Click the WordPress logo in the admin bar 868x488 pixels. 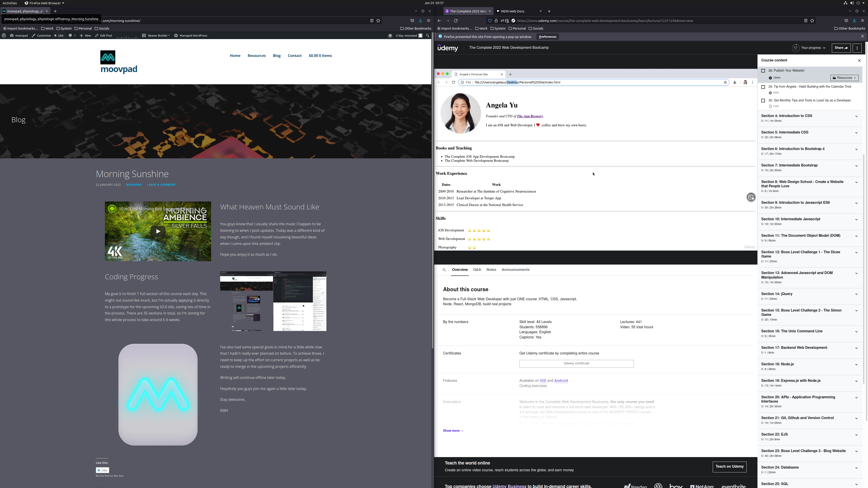pyautogui.click(x=4, y=35)
